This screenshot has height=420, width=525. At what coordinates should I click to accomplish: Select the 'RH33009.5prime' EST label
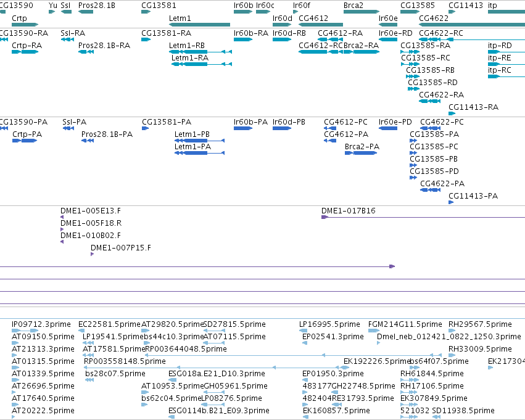[480, 349]
